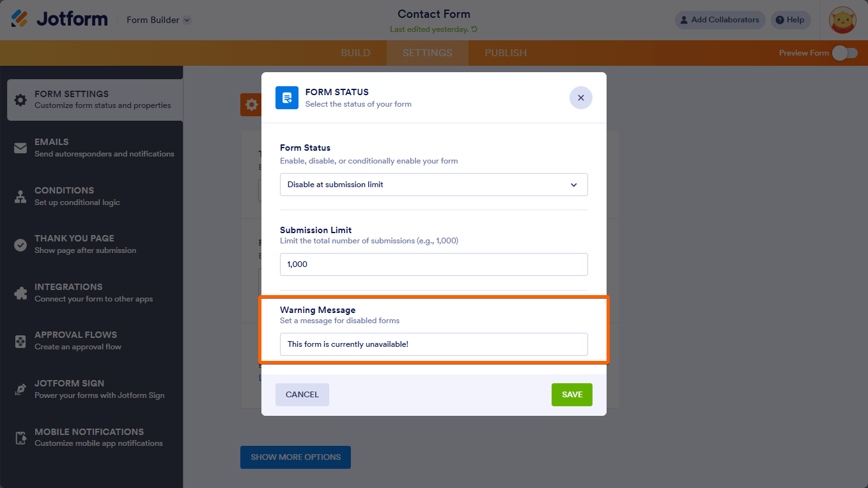Viewport: 868px width, 488px height.
Task: Save the form status settings
Action: (571, 395)
